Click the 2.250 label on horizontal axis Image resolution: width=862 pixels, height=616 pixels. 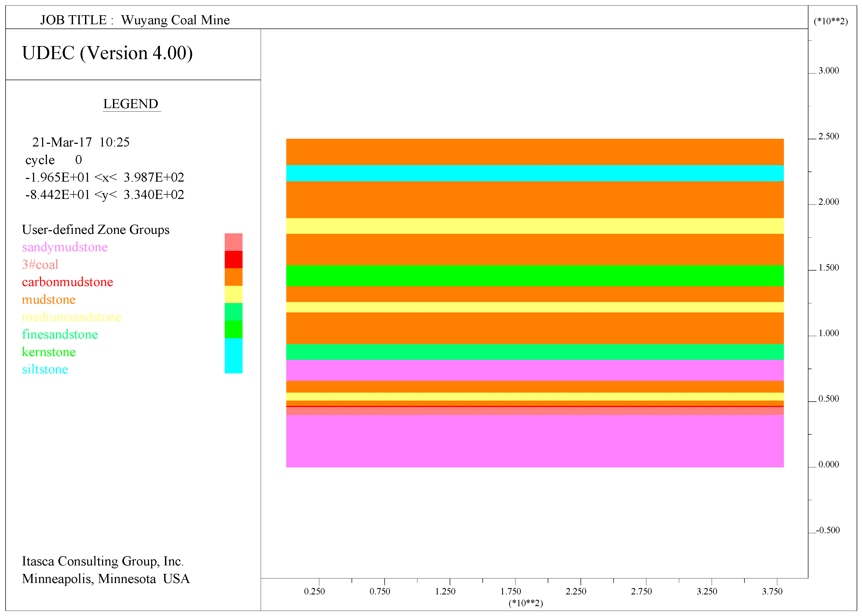576,591
